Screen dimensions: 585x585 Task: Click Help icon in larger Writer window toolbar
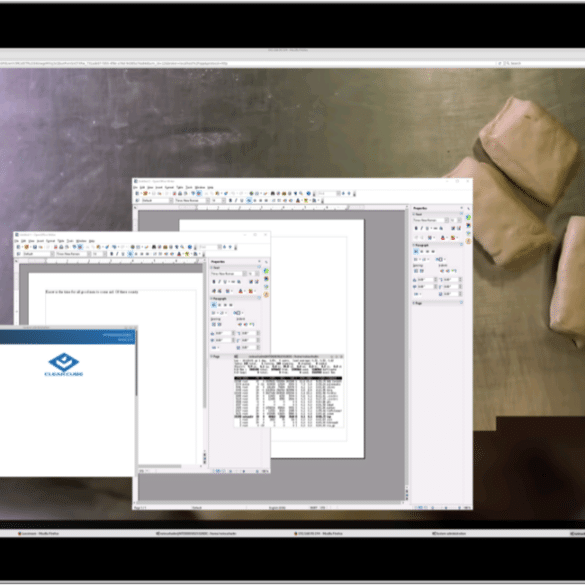coord(309,193)
